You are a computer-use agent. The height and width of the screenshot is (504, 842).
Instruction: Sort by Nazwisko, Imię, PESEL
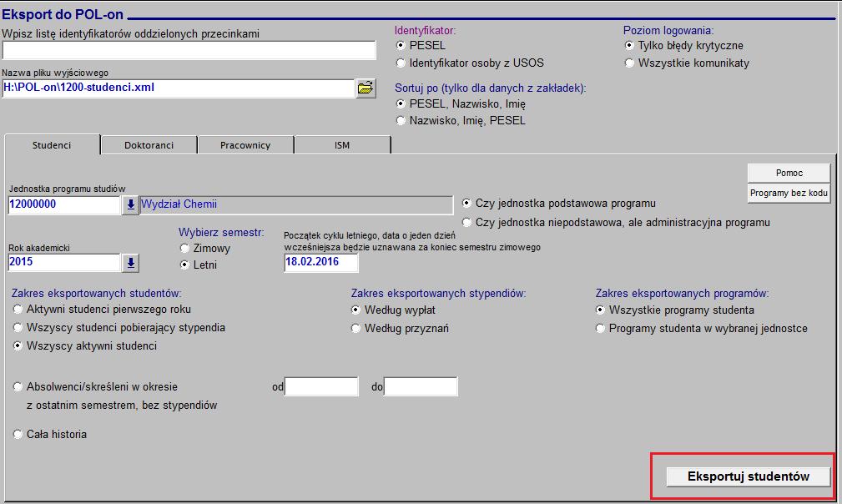[x=401, y=121]
